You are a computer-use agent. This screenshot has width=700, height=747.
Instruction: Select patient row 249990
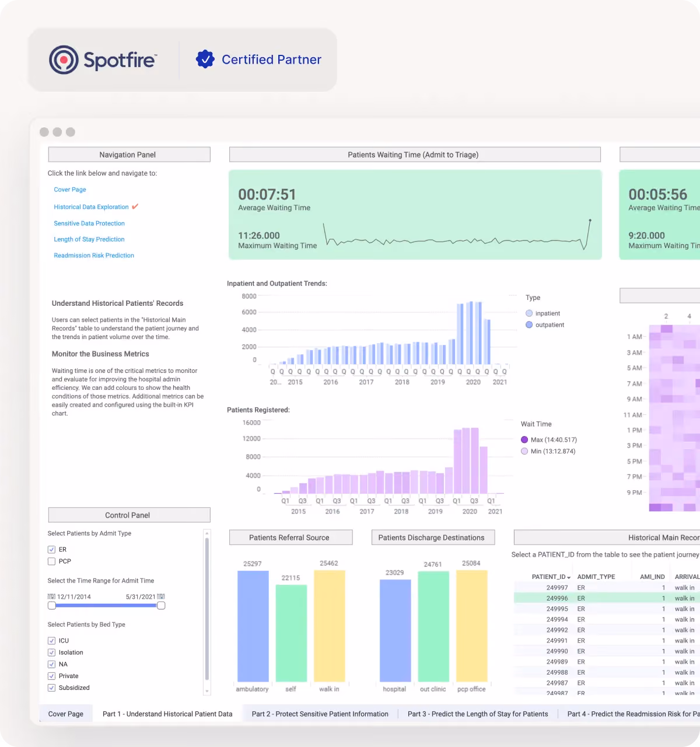(x=607, y=651)
